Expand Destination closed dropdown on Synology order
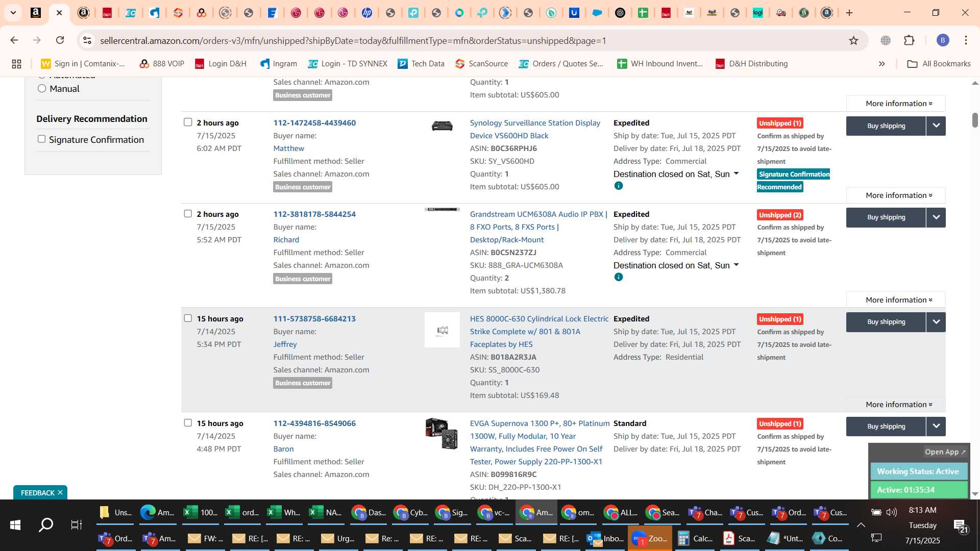This screenshot has height=551, width=980. 736,174
